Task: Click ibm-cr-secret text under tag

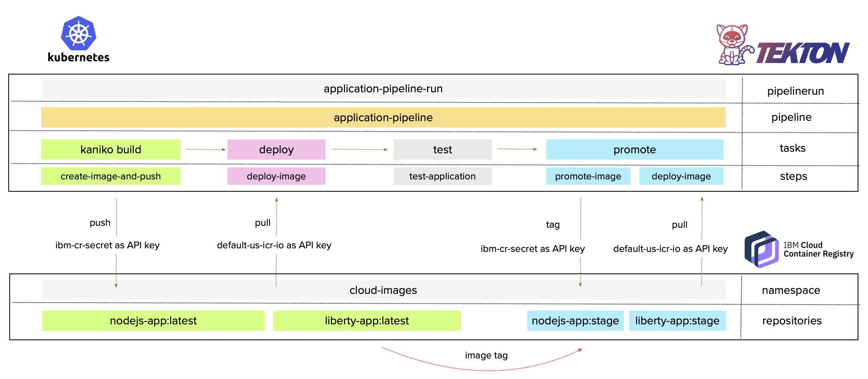Action: click(533, 249)
